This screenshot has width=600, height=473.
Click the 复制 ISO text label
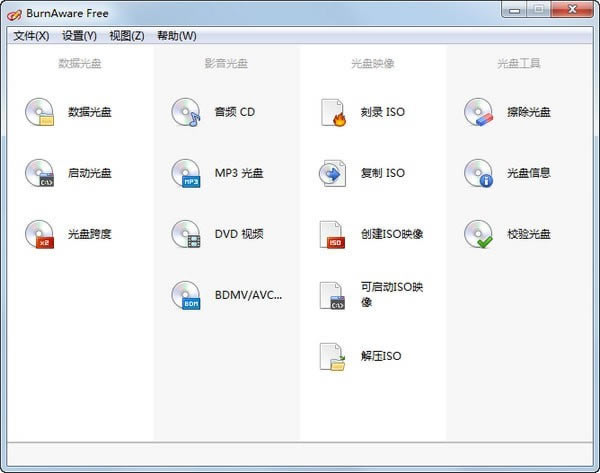383,173
